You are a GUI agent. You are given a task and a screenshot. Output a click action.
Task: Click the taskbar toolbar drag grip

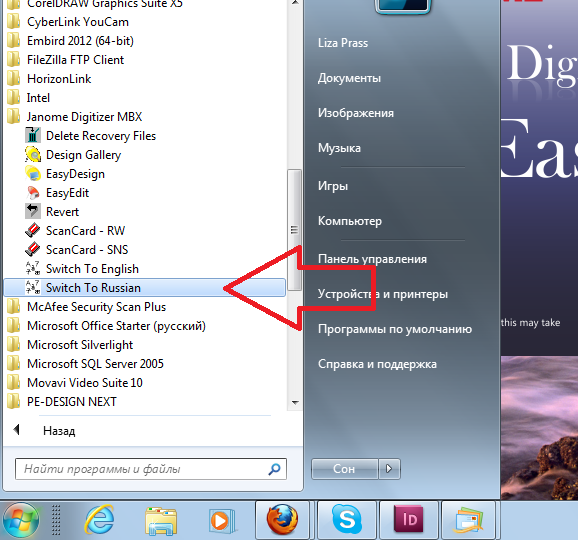click(56, 520)
